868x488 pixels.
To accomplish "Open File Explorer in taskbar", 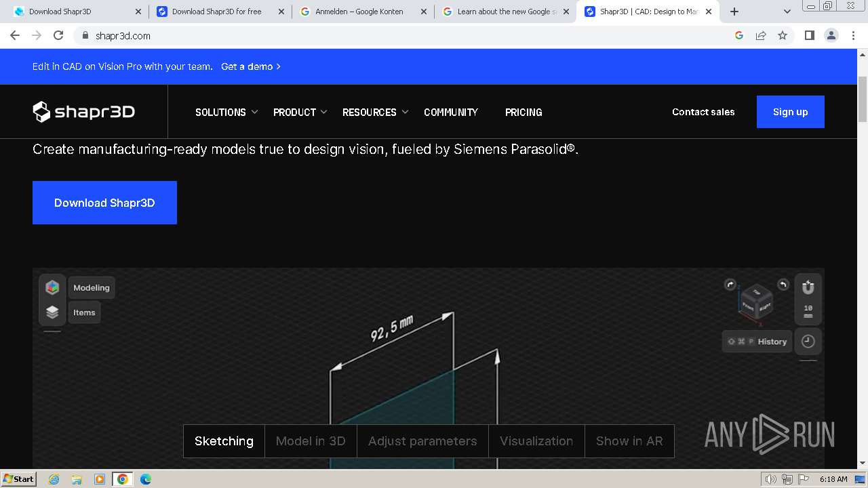I will tap(77, 479).
